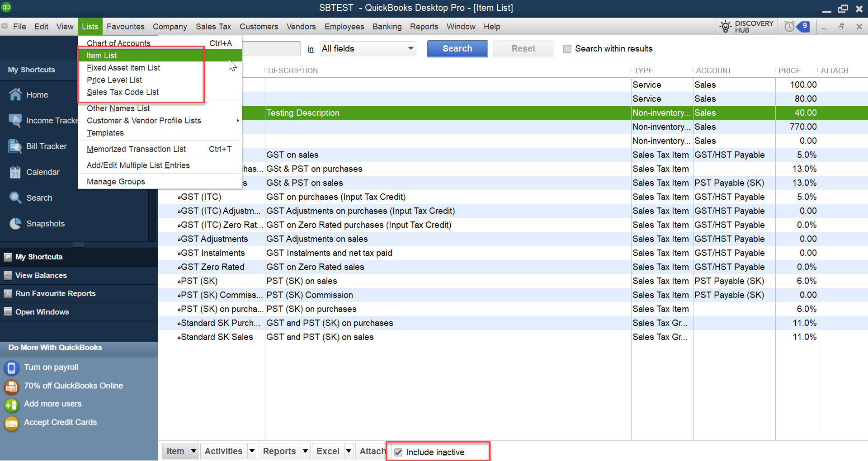This screenshot has height=461, width=868.
Task: Open the Favourites menu
Action: [x=126, y=27]
